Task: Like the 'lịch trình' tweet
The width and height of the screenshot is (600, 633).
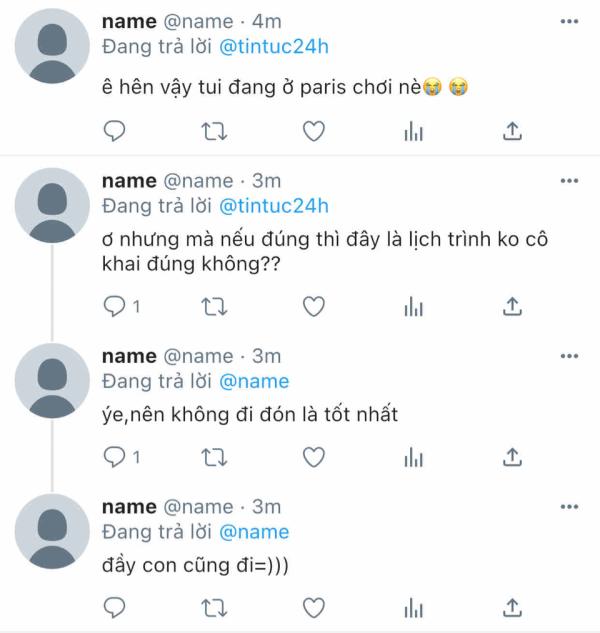Action: (x=314, y=306)
